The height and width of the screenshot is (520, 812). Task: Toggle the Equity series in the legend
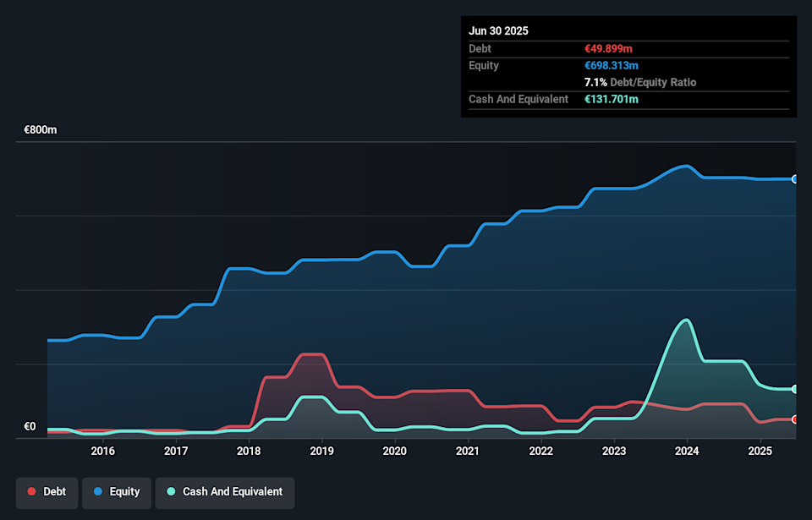click(x=117, y=492)
